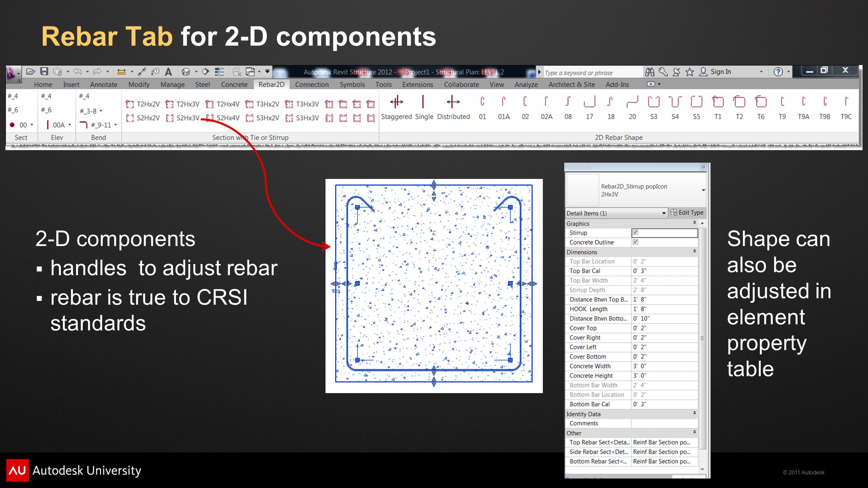Open the Collaborate ribbon tab
Image resolution: width=868 pixels, height=488 pixels.
click(x=461, y=84)
